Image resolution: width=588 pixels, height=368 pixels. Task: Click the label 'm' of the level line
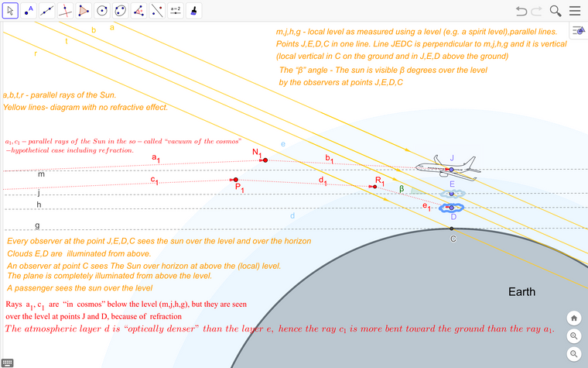click(41, 174)
